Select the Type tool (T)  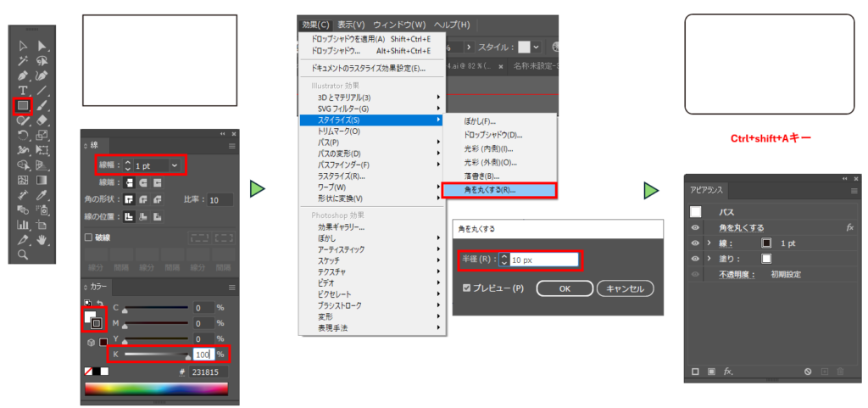coord(23,91)
